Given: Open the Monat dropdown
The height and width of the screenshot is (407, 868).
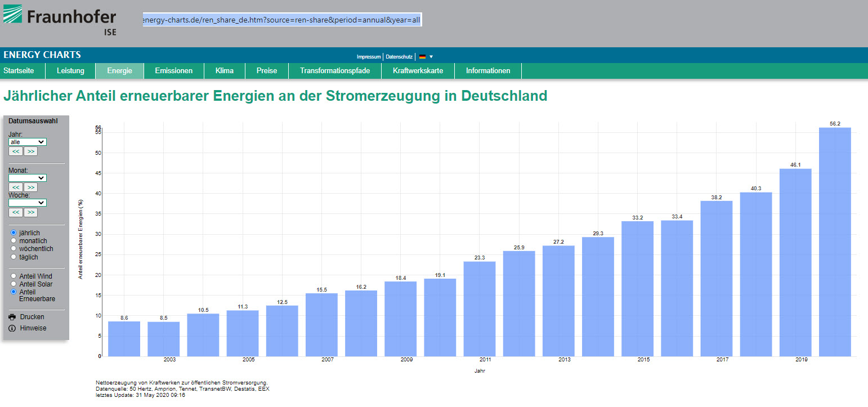Looking at the screenshot, I should [x=28, y=178].
